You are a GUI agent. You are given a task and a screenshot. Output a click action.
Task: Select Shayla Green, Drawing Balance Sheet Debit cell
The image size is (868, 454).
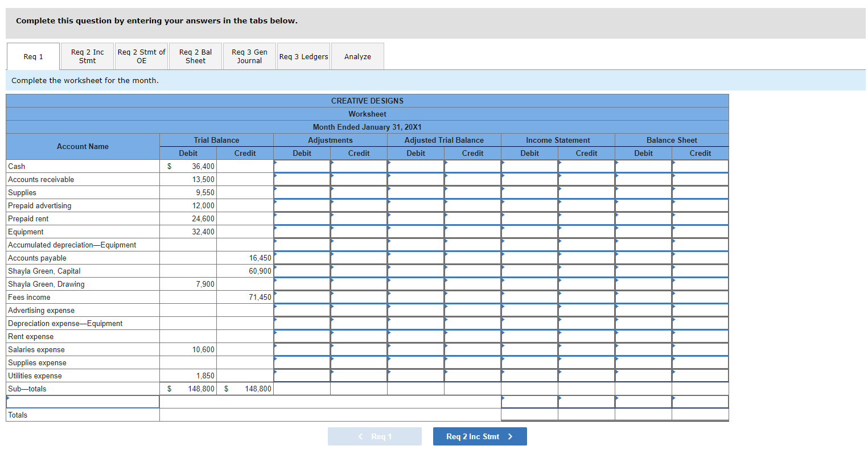643,284
